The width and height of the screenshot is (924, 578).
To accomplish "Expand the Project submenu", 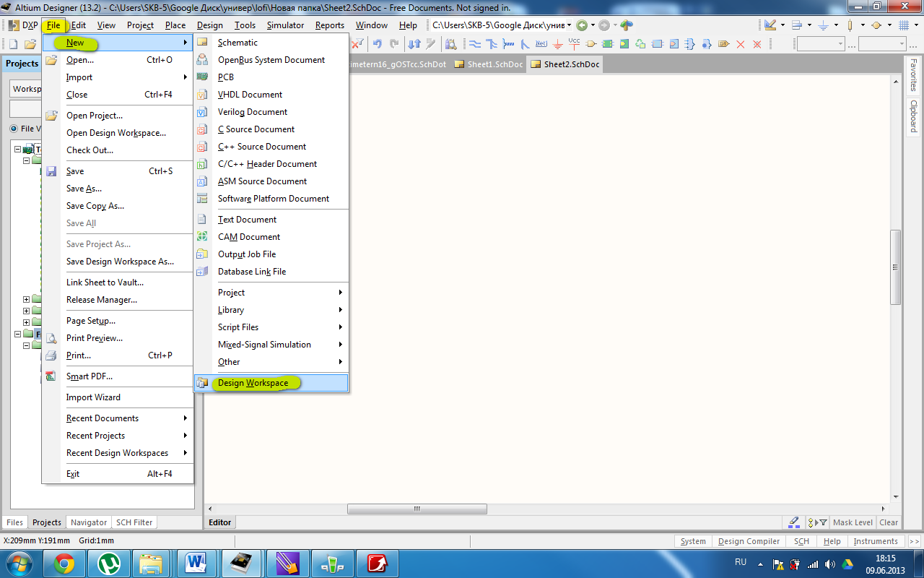I will [x=271, y=293].
